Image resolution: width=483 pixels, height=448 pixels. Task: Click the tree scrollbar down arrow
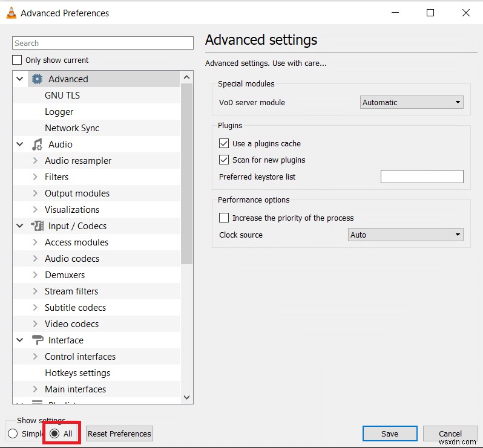pyautogui.click(x=186, y=397)
